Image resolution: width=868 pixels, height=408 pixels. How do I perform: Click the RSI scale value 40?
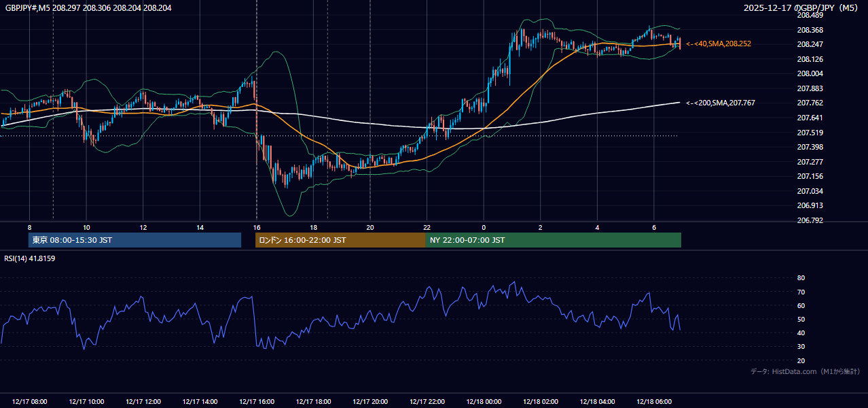click(801, 333)
